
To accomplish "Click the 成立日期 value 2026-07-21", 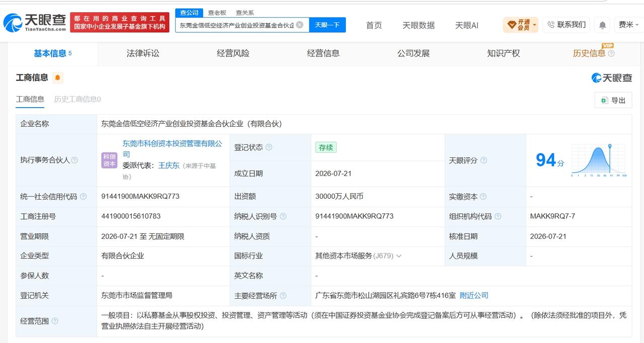I will (334, 174).
